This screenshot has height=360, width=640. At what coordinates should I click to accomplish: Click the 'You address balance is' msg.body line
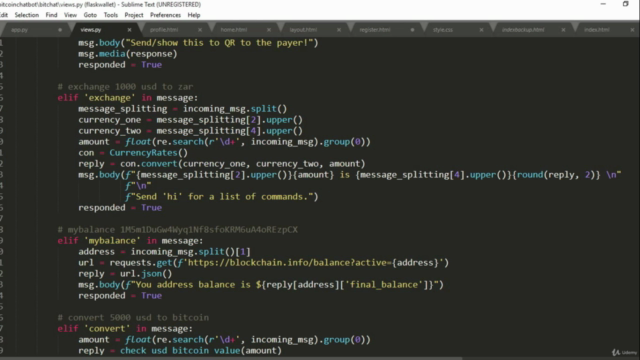click(261, 285)
